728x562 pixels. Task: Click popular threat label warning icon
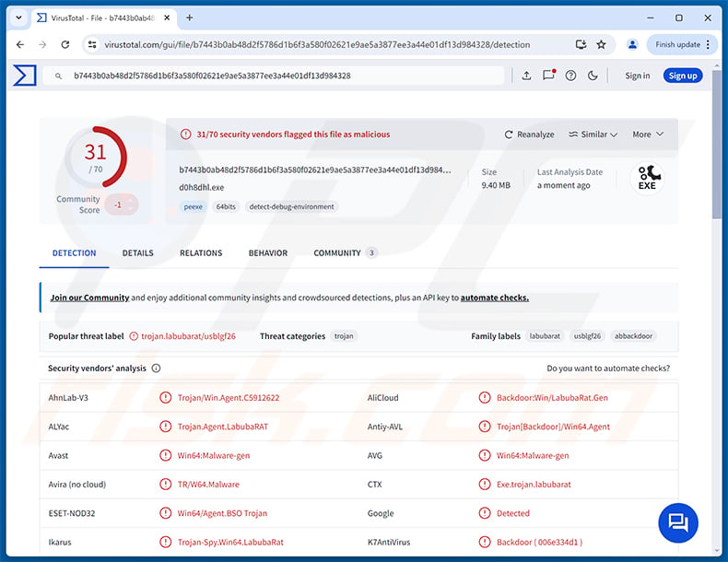pyautogui.click(x=134, y=336)
